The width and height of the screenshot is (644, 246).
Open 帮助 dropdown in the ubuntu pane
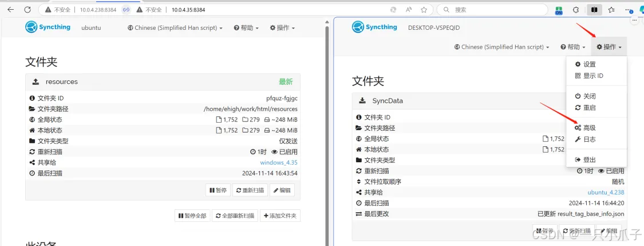pyautogui.click(x=246, y=28)
